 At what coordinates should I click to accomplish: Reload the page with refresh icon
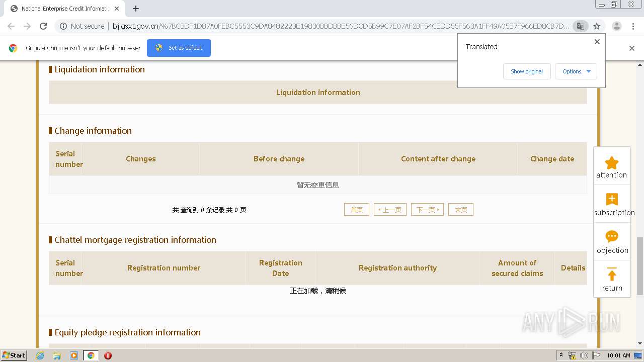coord(43,26)
